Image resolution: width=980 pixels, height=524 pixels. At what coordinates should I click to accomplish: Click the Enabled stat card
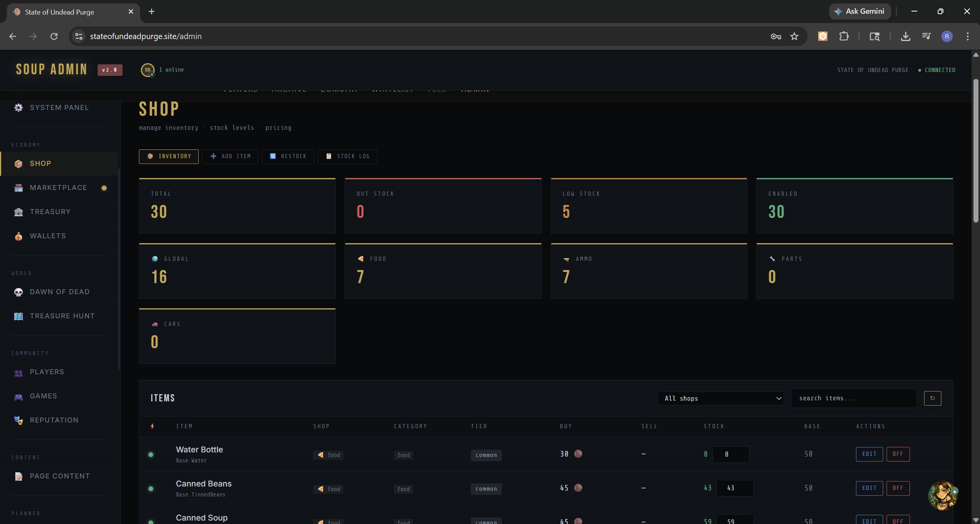pyautogui.click(x=854, y=206)
